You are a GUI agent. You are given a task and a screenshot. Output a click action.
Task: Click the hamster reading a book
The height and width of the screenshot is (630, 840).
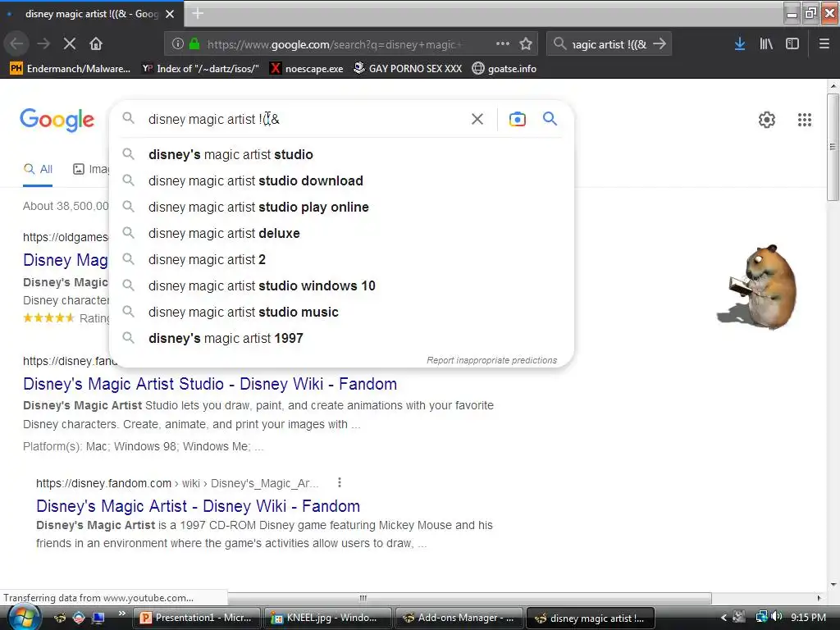(758, 286)
